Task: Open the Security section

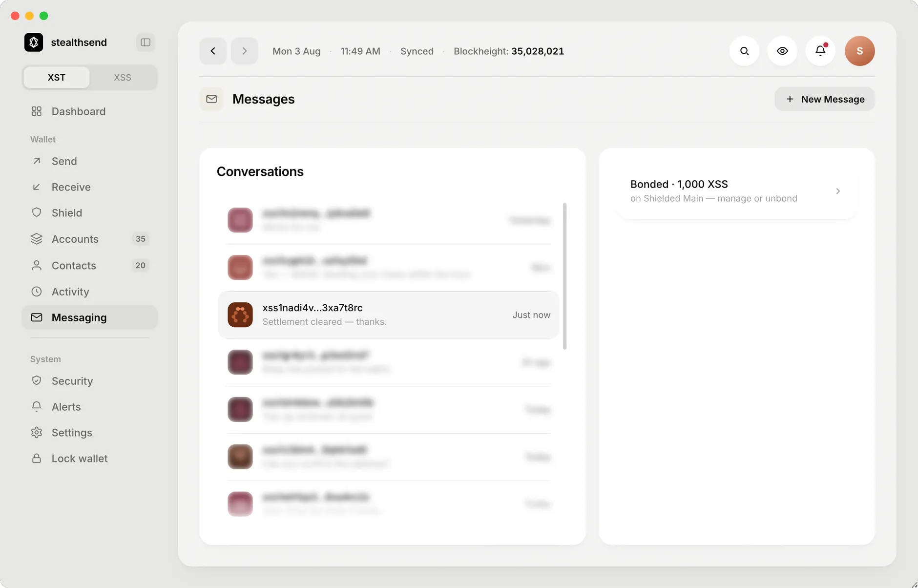Action: 90,381
